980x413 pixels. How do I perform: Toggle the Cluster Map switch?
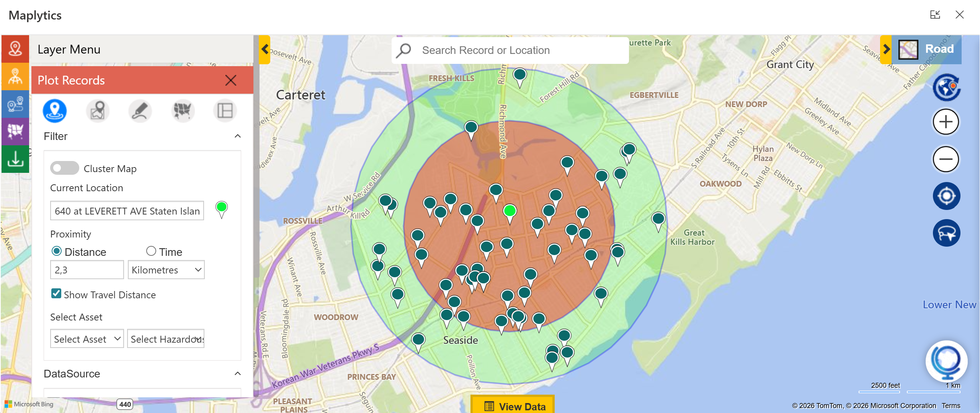65,168
